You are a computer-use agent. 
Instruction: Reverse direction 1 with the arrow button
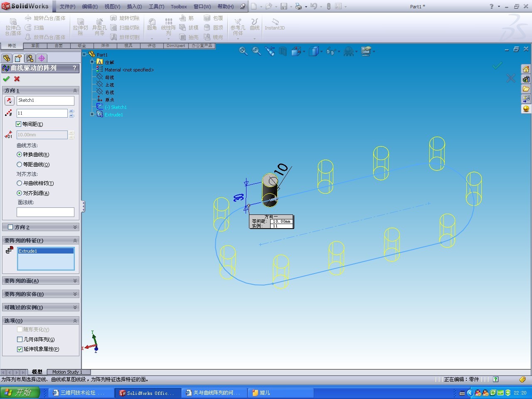9,101
